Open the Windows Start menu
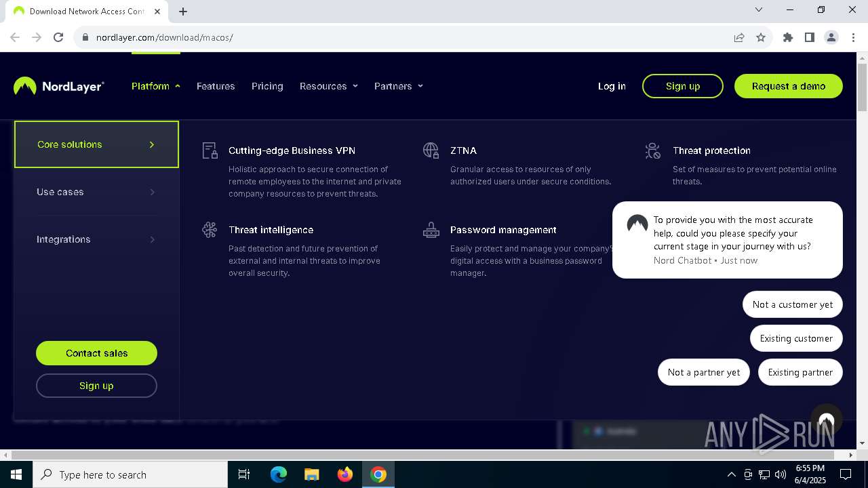The height and width of the screenshot is (488, 868). point(16,474)
